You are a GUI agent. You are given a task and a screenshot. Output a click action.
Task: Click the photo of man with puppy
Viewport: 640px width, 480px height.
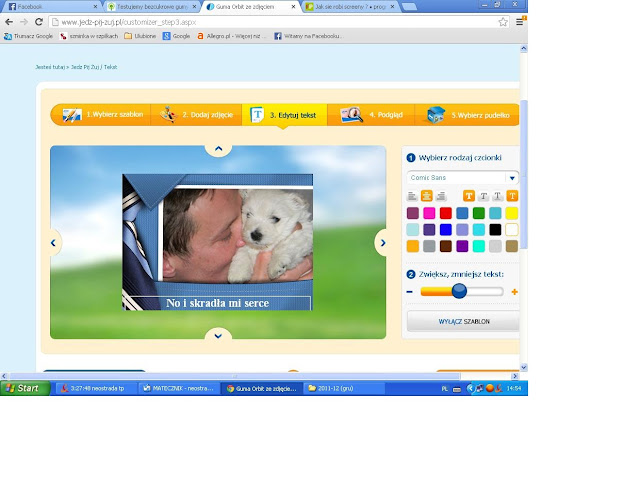tap(238, 236)
